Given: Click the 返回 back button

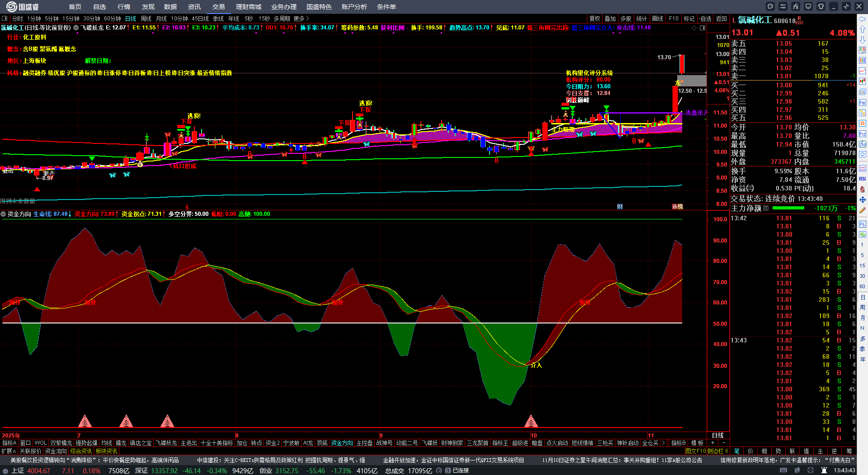Looking at the screenshot, I should 722,19.
